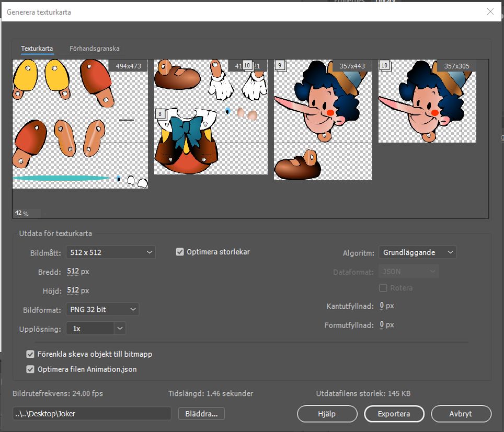Select the Texturkarta tab

[x=37, y=49]
